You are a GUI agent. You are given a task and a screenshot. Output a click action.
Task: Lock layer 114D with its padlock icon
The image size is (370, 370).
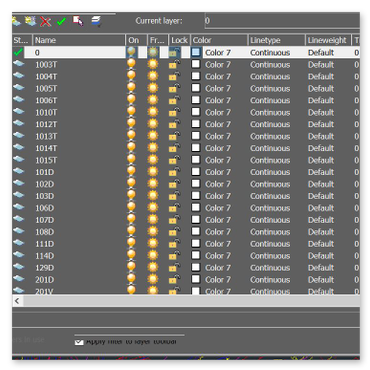(174, 256)
